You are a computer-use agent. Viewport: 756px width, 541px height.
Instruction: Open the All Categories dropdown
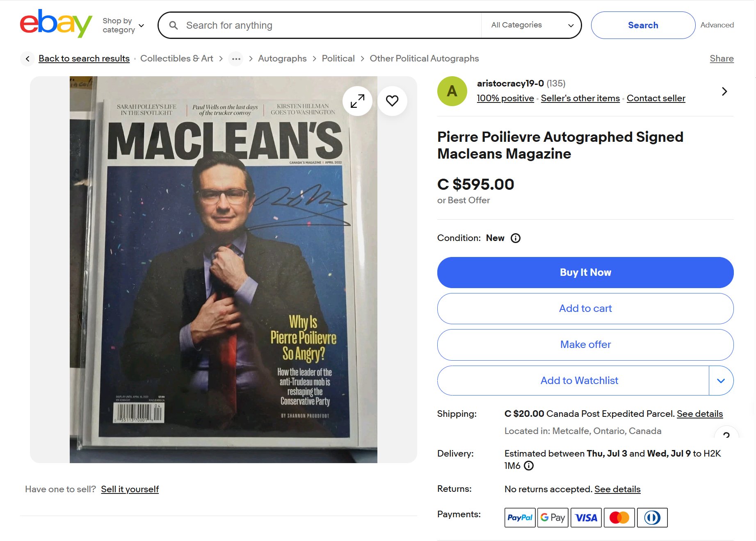(x=531, y=25)
